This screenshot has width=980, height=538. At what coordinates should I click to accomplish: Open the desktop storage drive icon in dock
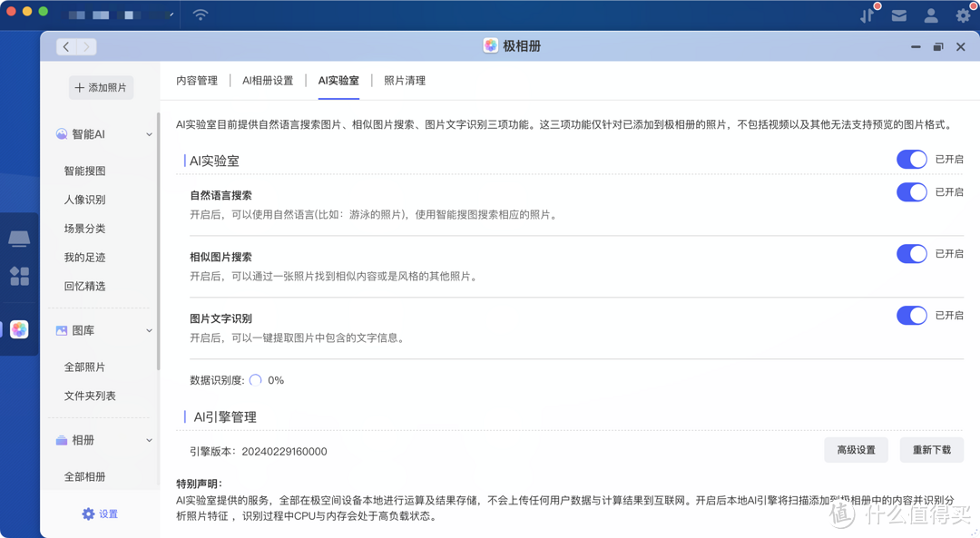click(19, 238)
